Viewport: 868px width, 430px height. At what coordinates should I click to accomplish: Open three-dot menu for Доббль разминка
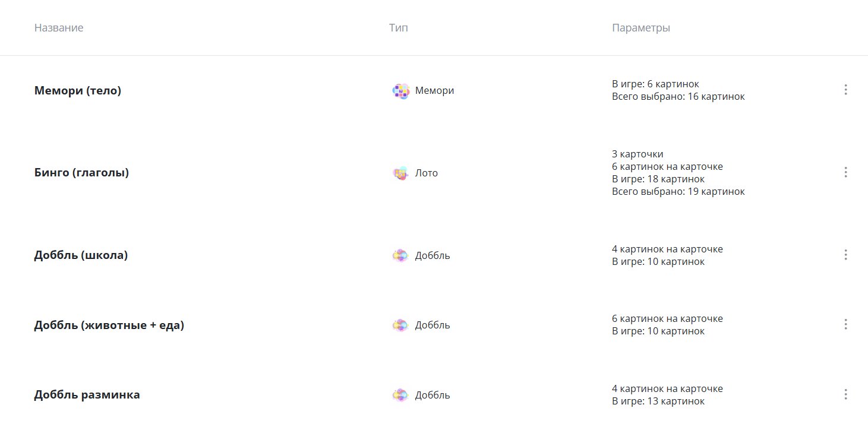[x=845, y=394]
